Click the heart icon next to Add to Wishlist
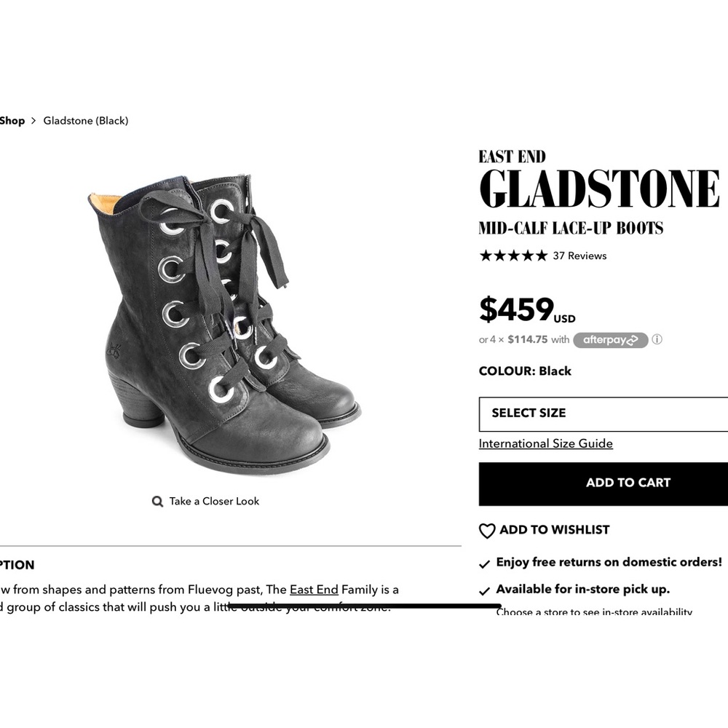 point(486,531)
